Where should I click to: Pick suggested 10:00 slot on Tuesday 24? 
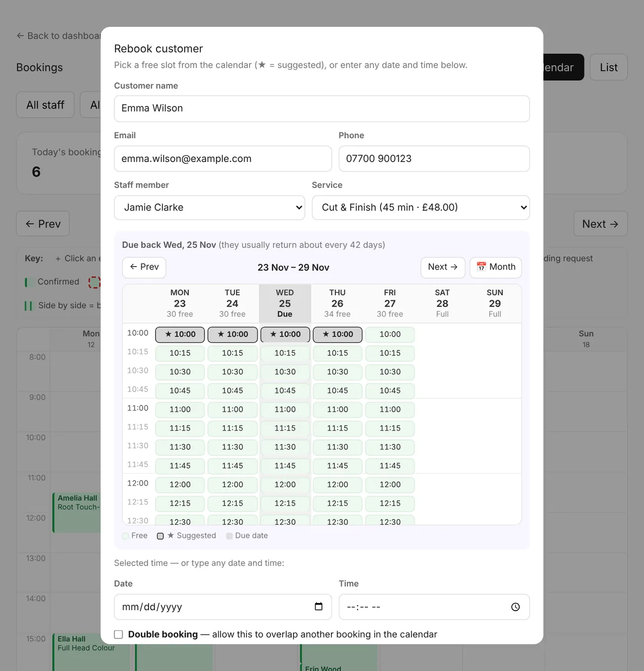pyautogui.click(x=232, y=335)
